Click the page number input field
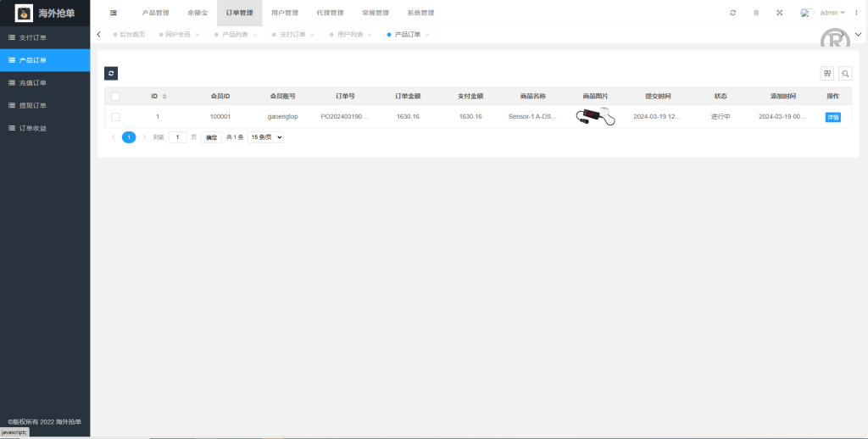868x439 pixels. [177, 136]
